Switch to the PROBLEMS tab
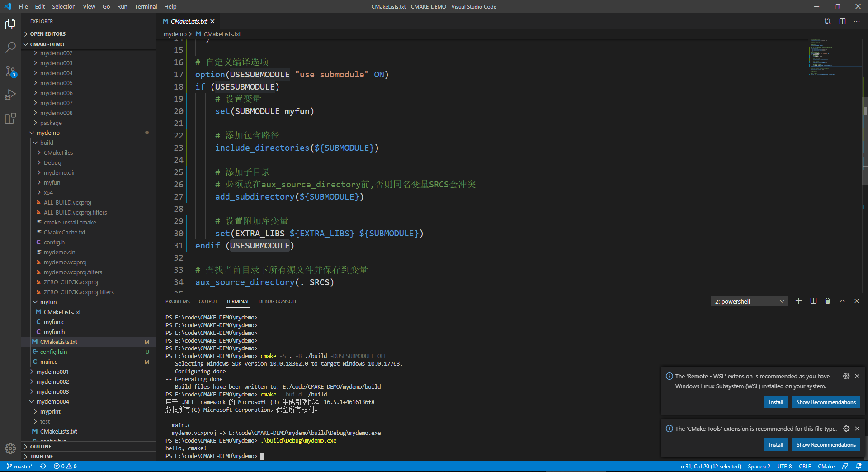Viewport: 868px width, 472px height. (177, 301)
